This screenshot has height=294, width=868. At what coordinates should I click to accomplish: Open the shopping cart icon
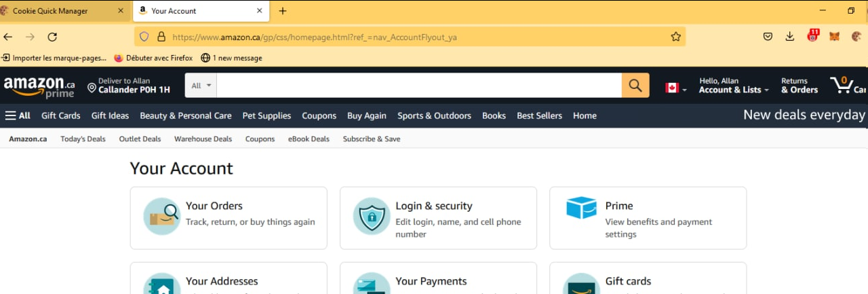(x=848, y=86)
